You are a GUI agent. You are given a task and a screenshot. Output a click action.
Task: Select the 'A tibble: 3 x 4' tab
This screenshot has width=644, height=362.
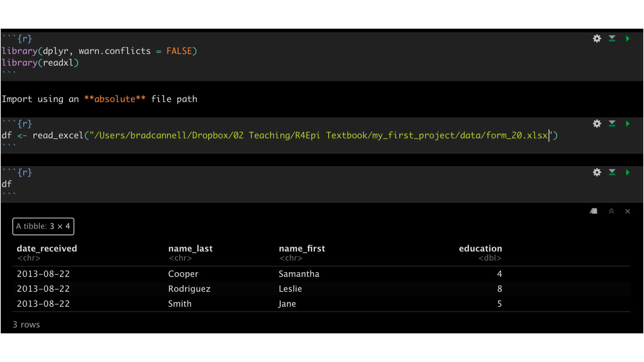43,226
